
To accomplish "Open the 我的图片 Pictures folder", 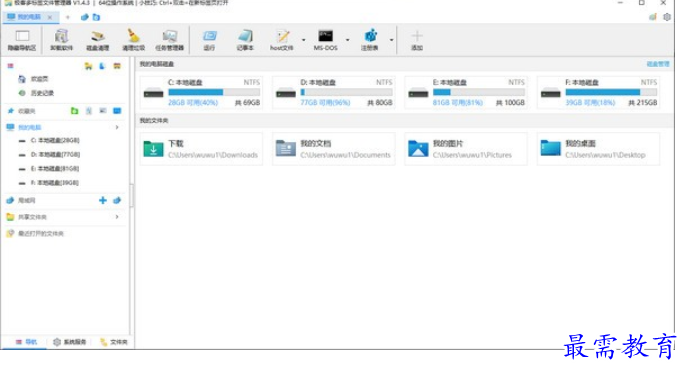I will [466, 149].
